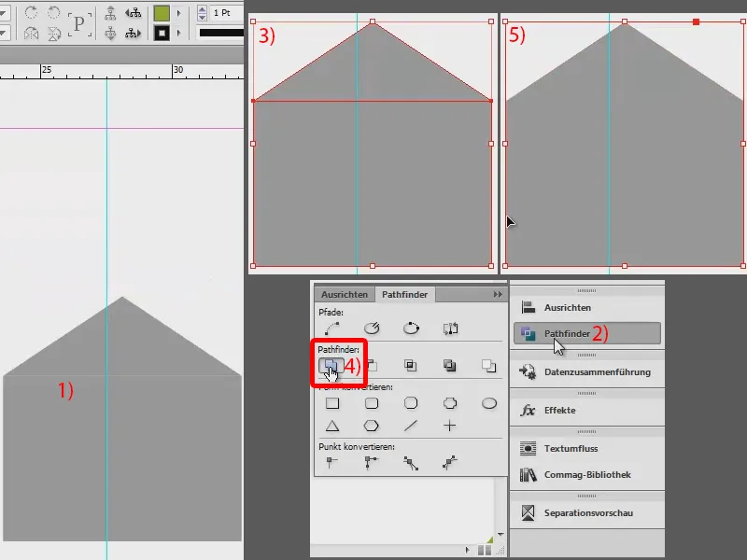
Task: Click the Pathfinder Minus back icon
Action: click(488, 365)
